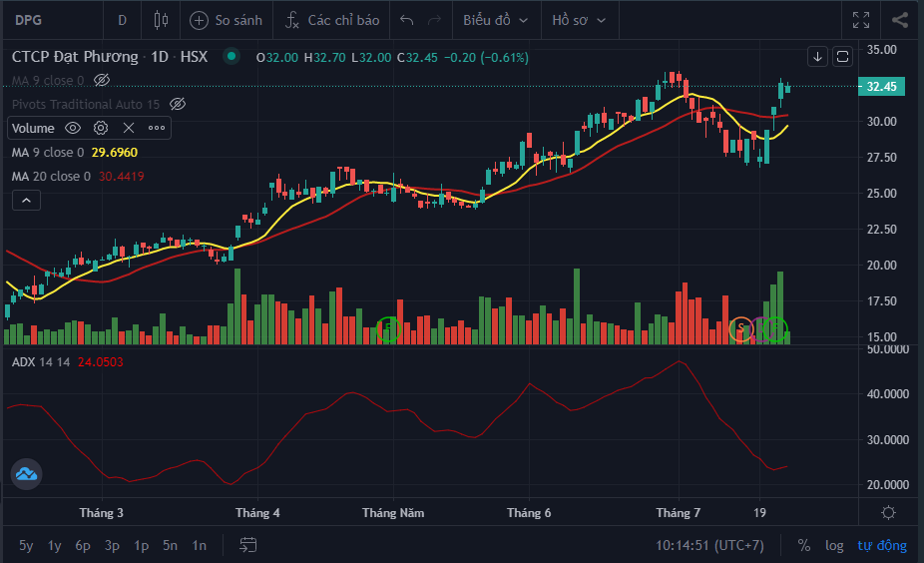This screenshot has height=563, width=924.
Task: Open Các chỉ báo indicators dialog
Action: [332, 20]
